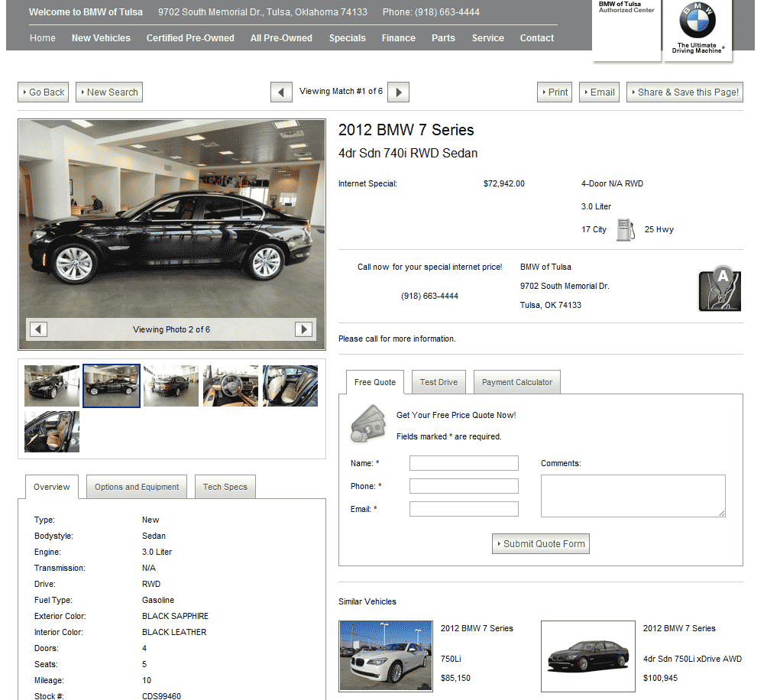Screen dimensions: 780x700
Task: Open black 750Li xDrive similar vehicle photo
Action: (588, 656)
